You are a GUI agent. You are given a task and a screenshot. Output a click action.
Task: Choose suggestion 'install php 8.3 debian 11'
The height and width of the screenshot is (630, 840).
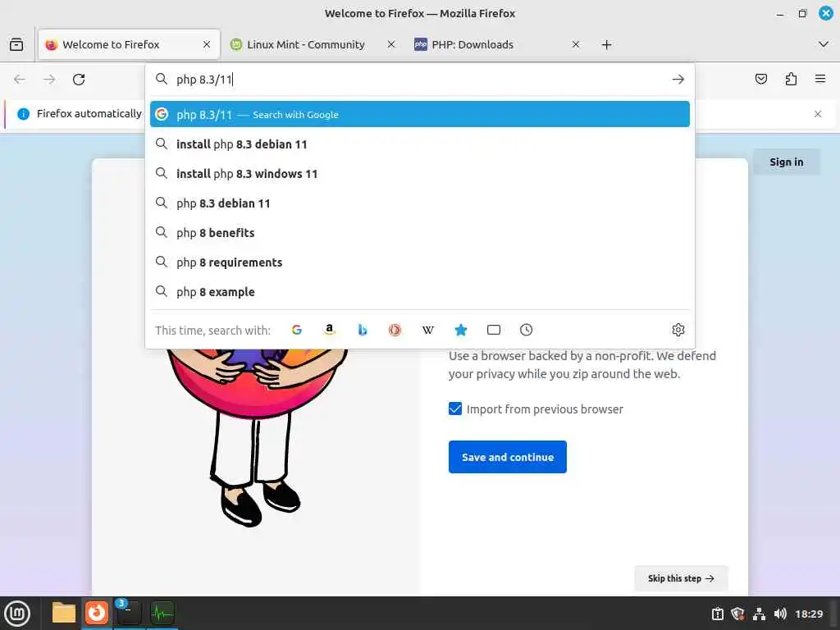click(419, 144)
